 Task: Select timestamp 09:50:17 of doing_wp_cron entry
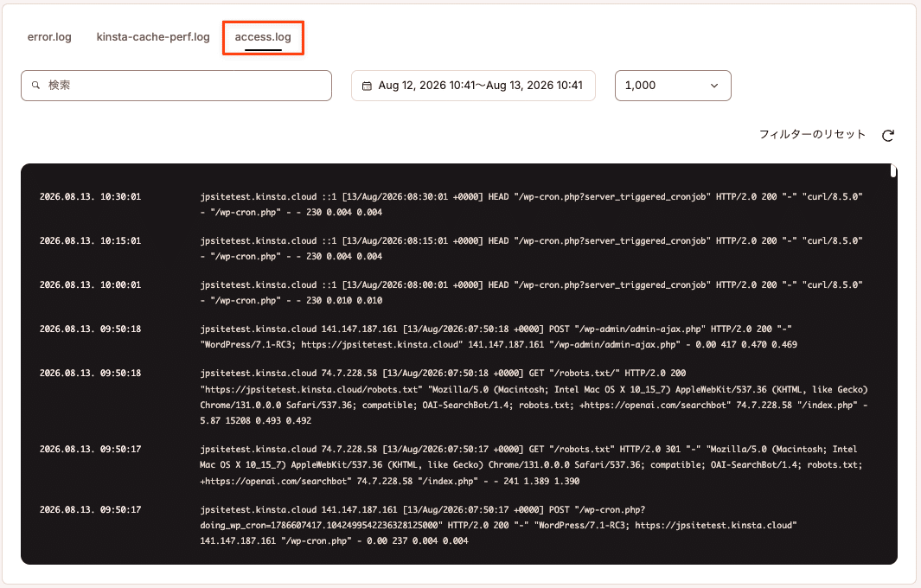91,510
